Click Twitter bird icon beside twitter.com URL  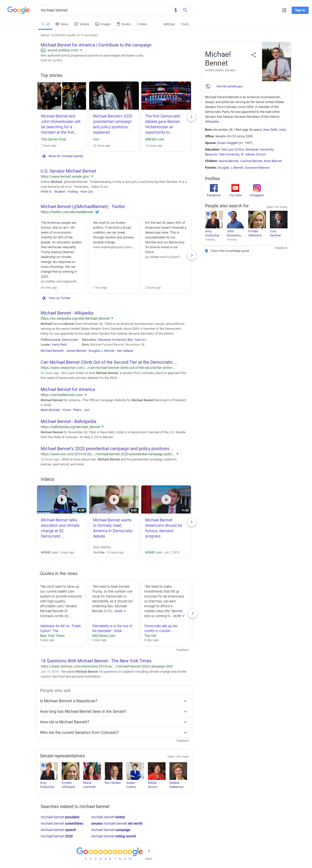coord(97,212)
